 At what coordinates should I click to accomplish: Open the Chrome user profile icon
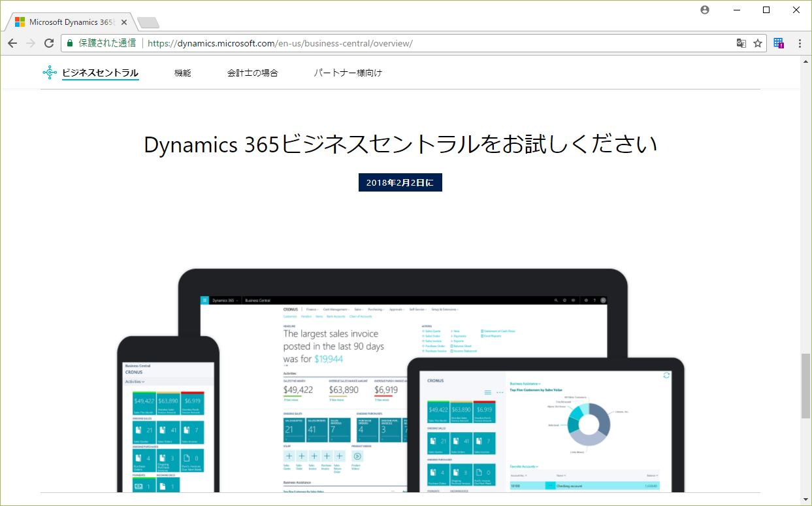pyautogui.click(x=704, y=10)
